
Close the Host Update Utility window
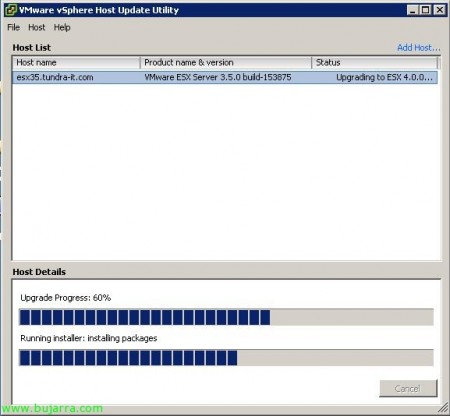[440, 10]
